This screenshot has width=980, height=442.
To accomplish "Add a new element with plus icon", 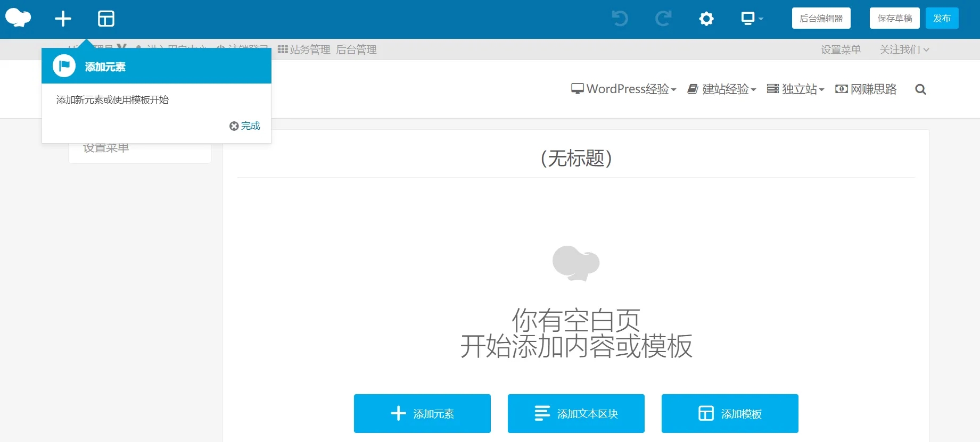I will 63,19.
